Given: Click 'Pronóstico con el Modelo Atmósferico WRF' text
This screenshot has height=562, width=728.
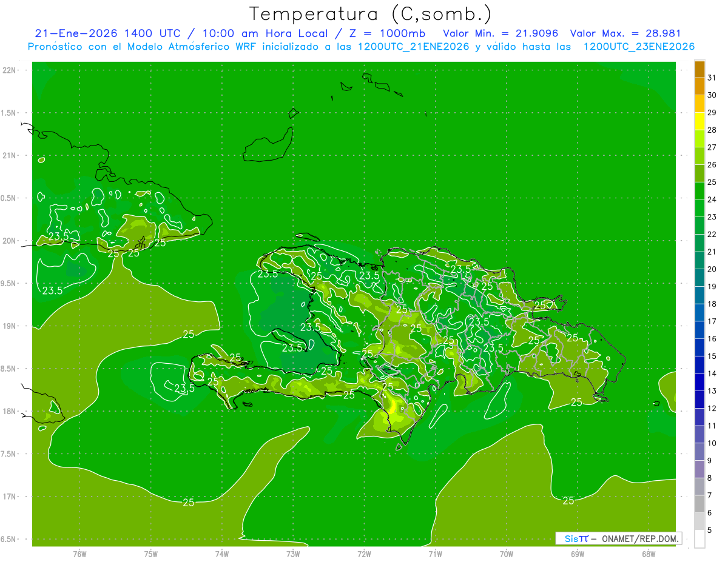Looking at the screenshot, I should [142, 47].
